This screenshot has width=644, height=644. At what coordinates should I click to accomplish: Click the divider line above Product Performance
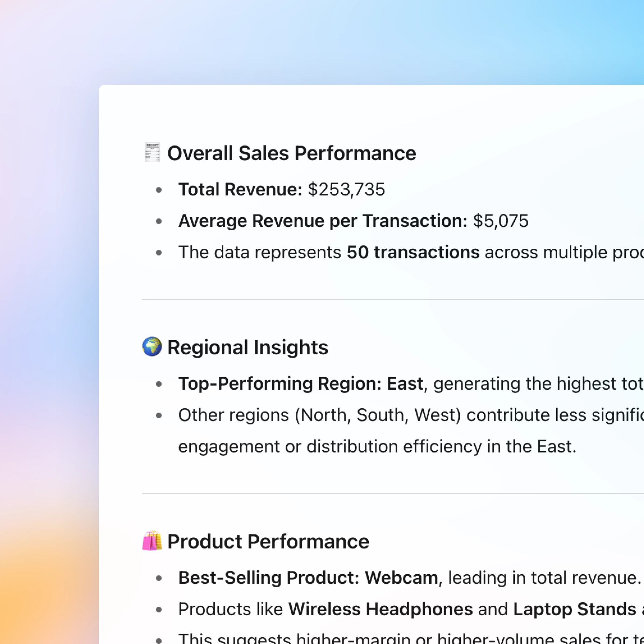point(367,493)
